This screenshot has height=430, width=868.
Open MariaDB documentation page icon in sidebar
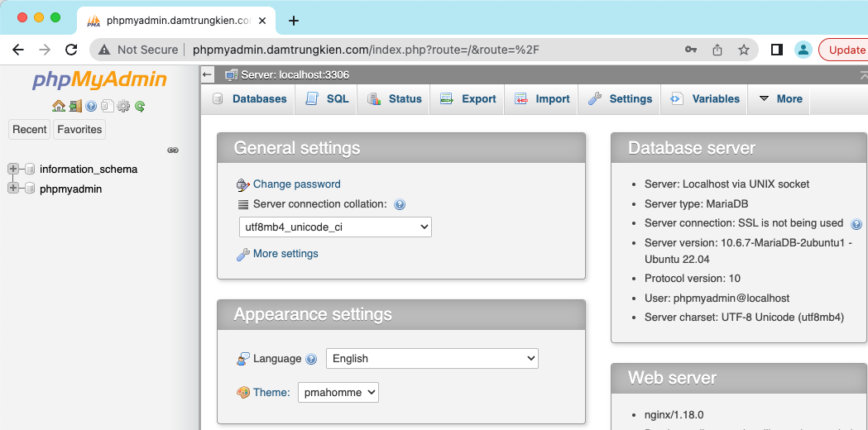(x=108, y=106)
